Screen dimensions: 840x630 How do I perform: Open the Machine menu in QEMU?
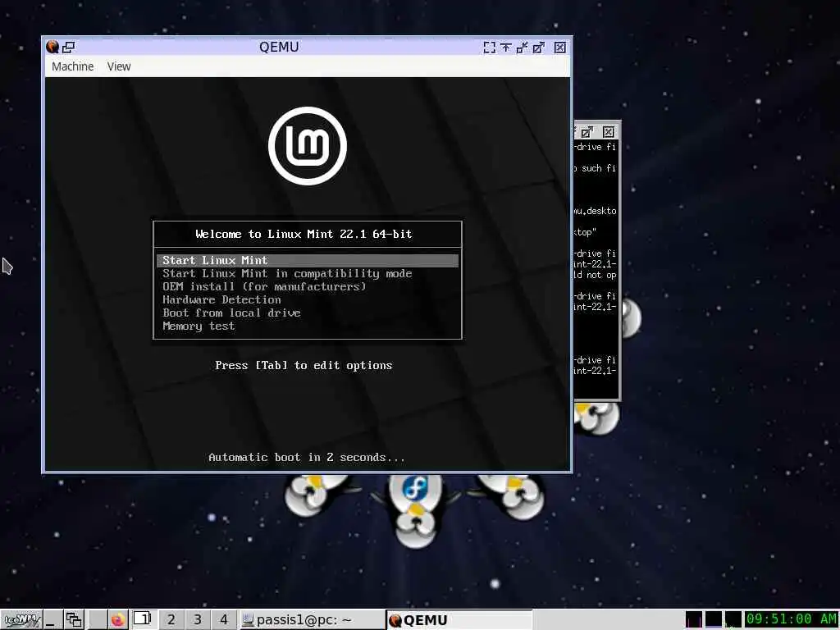(x=72, y=66)
